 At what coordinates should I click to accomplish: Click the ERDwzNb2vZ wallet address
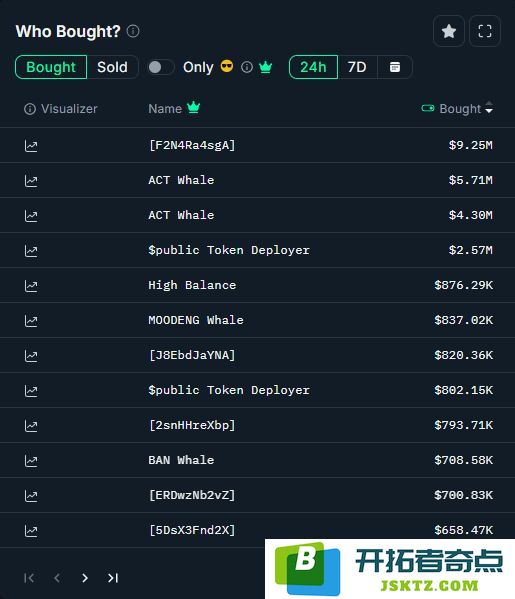tap(192, 495)
